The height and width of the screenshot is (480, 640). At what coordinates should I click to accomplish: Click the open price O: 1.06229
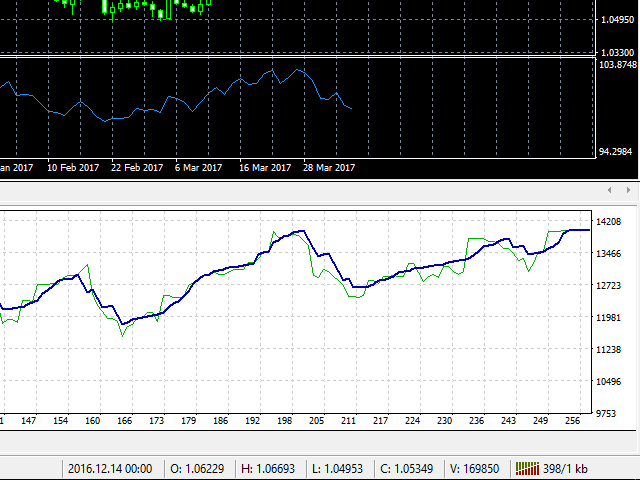199,468
